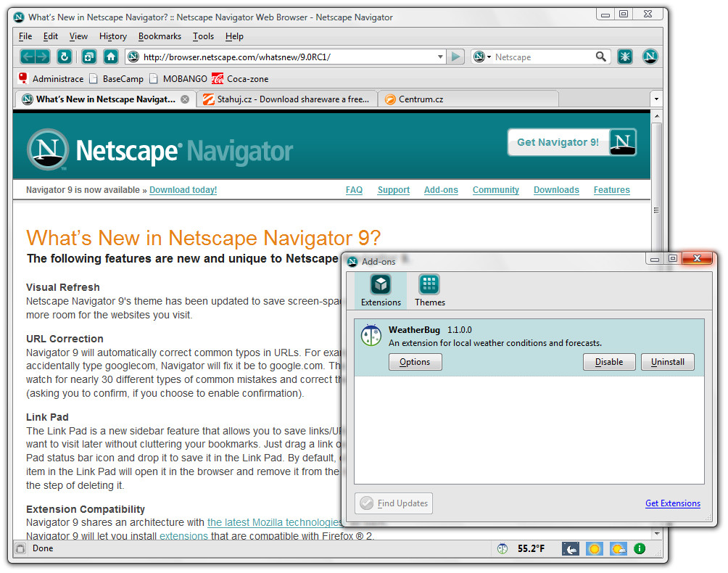Switch to the Centrum.cz tab
The image size is (728, 573).
tap(469, 99)
